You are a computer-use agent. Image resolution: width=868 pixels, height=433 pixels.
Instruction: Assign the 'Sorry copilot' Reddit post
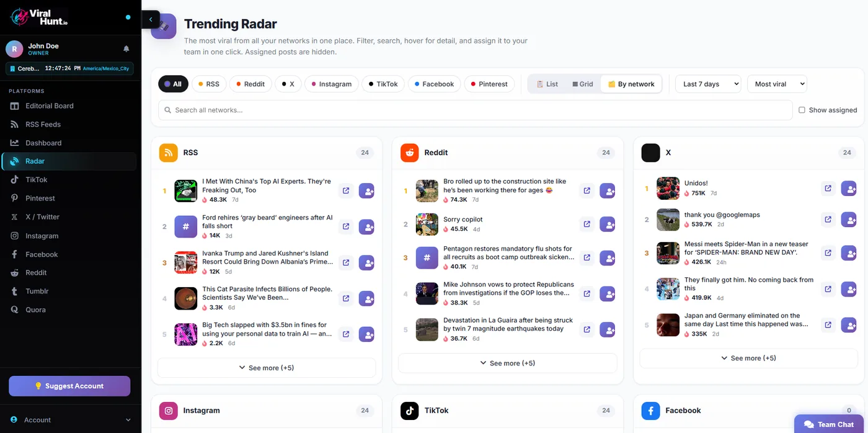(608, 224)
